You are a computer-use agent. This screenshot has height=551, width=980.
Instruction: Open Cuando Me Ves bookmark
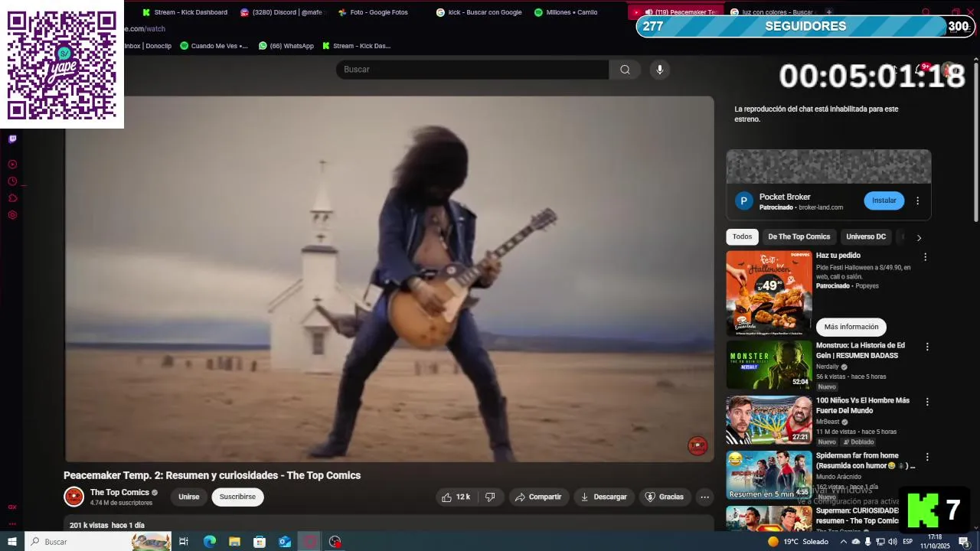pyautogui.click(x=214, y=46)
